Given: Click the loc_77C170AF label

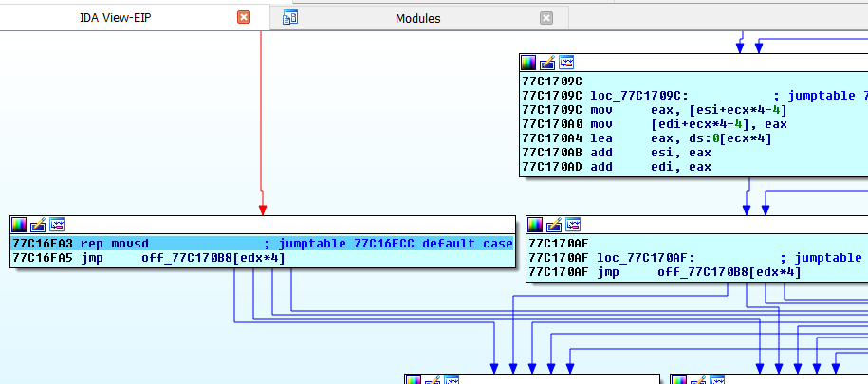Looking at the screenshot, I should click(642, 258).
